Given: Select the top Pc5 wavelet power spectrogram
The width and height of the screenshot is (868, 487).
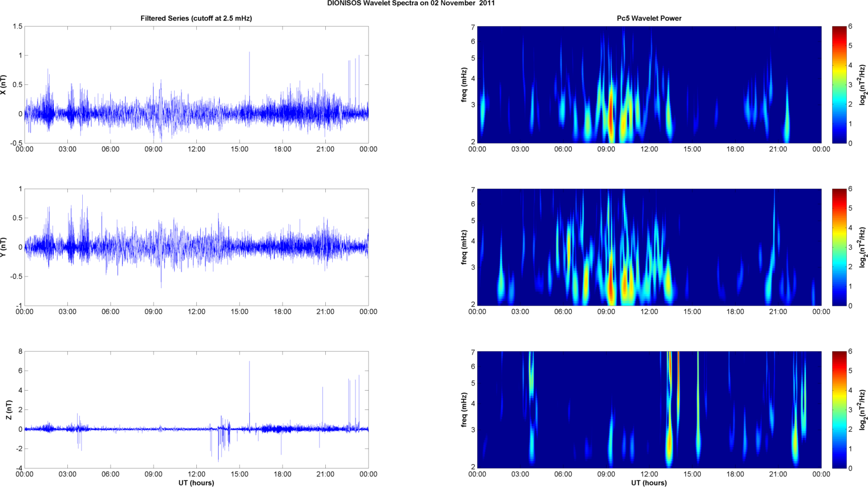Looking at the screenshot, I should click(x=649, y=85).
